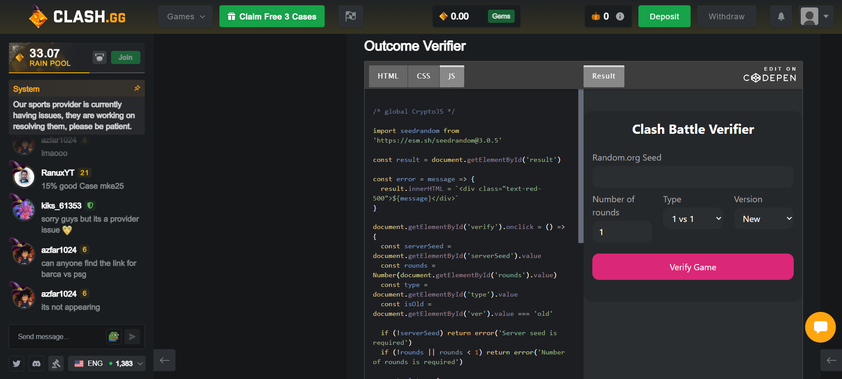Click the 'its not appearing' chat message
Screen dimensions: 842x379
click(x=70, y=307)
